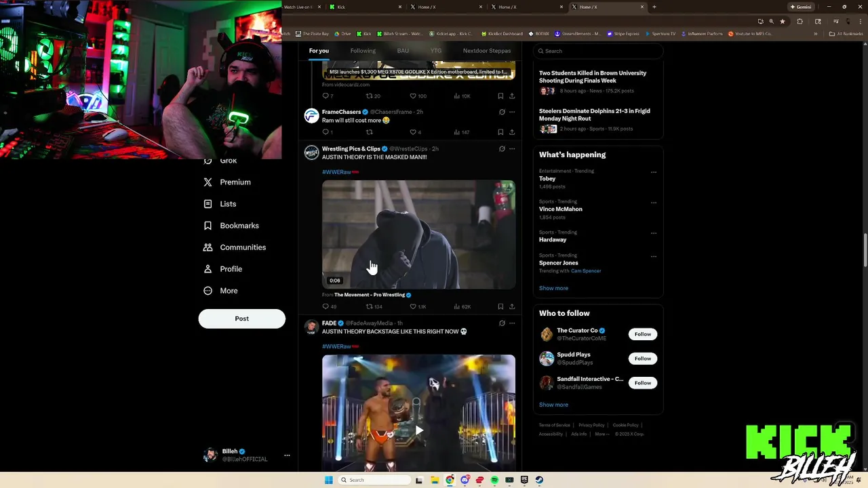
Task: Open options for Spencer Jones trend
Action: coord(654,256)
